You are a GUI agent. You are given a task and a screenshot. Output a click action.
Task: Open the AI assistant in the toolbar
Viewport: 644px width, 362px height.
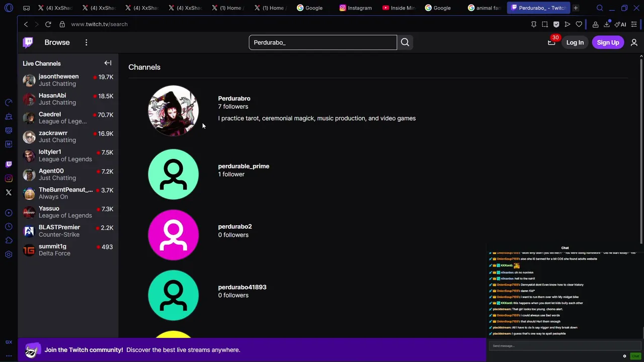pyautogui.click(x=620, y=24)
